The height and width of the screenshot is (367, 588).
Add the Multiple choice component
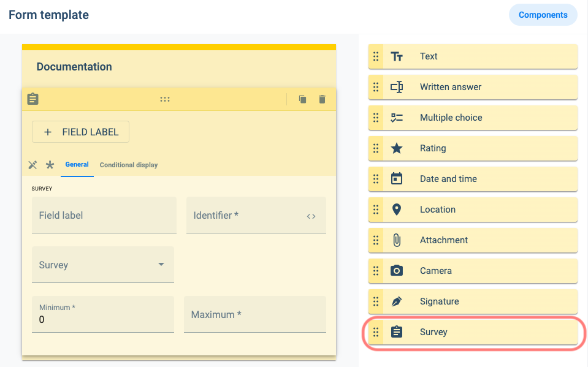(x=473, y=118)
